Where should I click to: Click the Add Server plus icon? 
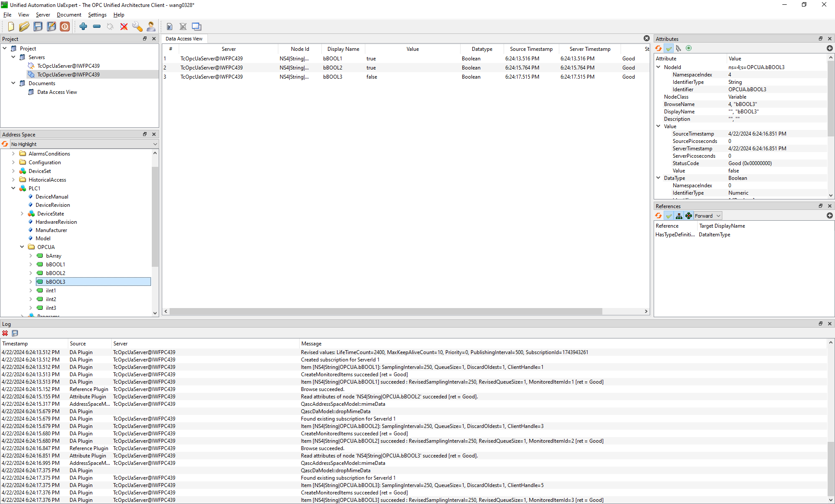(x=83, y=27)
